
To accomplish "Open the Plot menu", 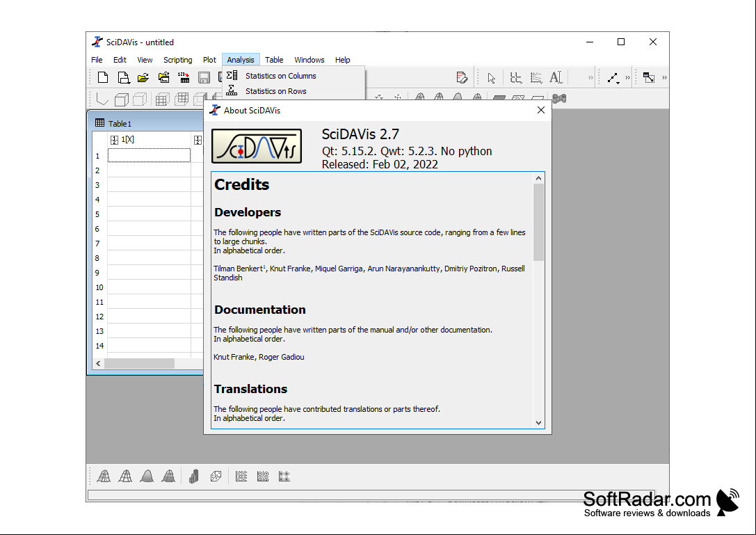I will coord(209,60).
